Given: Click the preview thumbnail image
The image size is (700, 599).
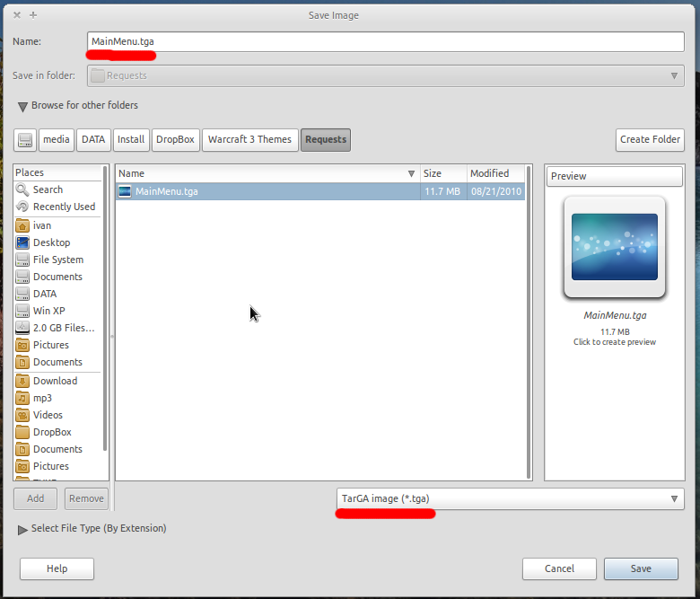Looking at the screenshot, I should pyautogui.click(x=614, y=247).
